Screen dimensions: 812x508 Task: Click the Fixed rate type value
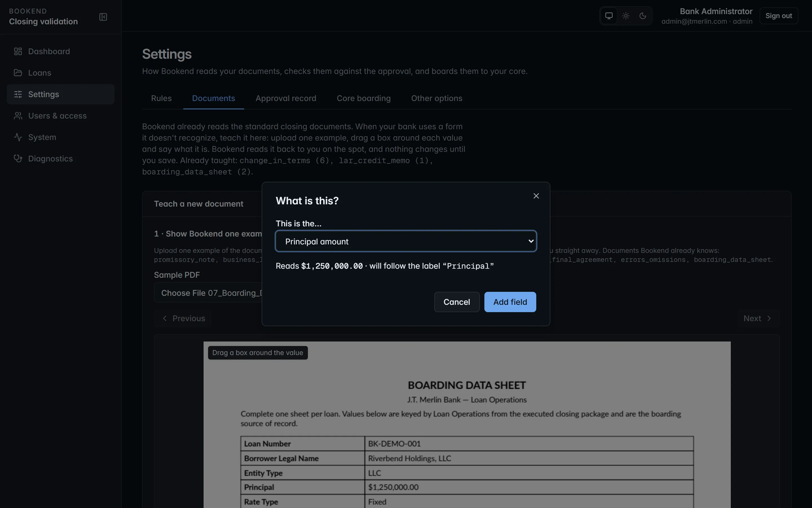pos(377,502)
